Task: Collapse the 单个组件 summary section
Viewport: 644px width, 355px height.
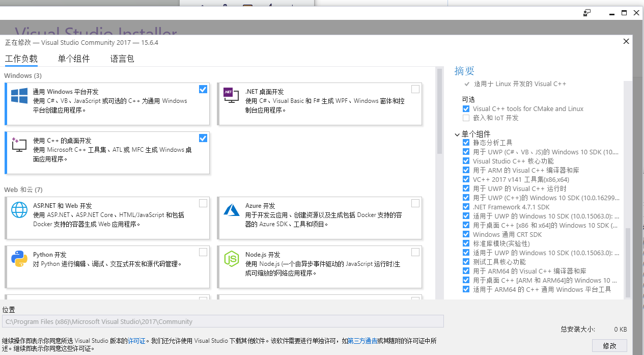Action: click(457, 134)
